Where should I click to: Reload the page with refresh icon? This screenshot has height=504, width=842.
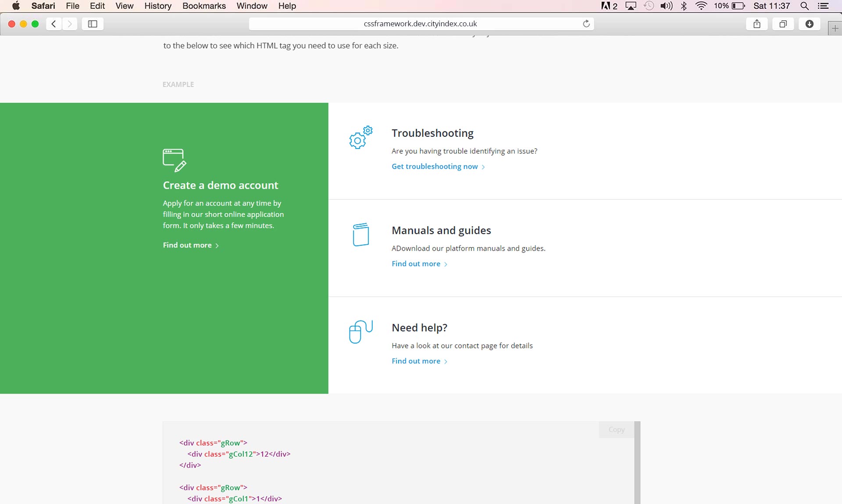pos(586,24)
